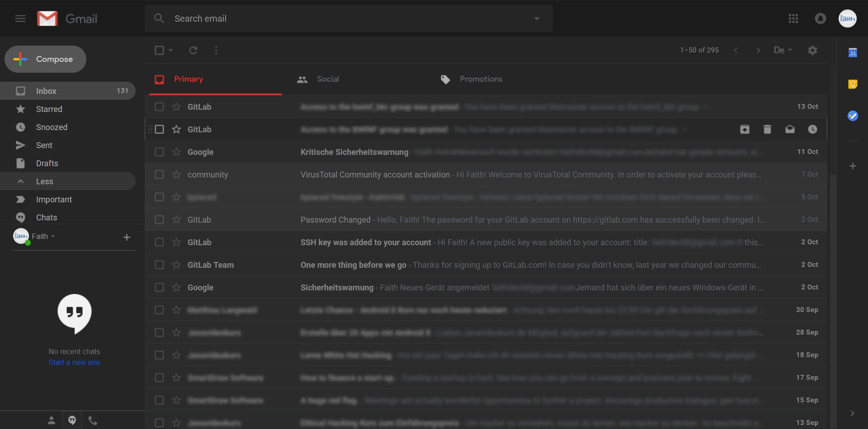Open the Google apps grid

pos(793,19)
